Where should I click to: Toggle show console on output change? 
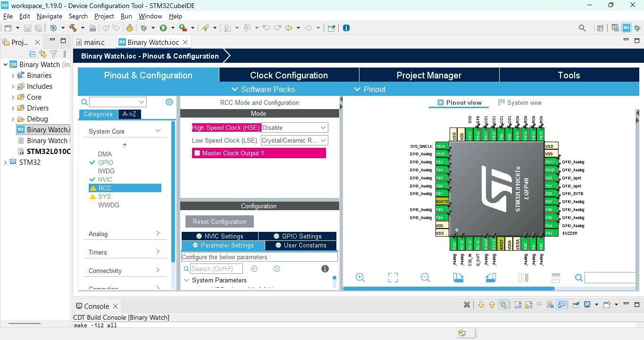point(561,305)
